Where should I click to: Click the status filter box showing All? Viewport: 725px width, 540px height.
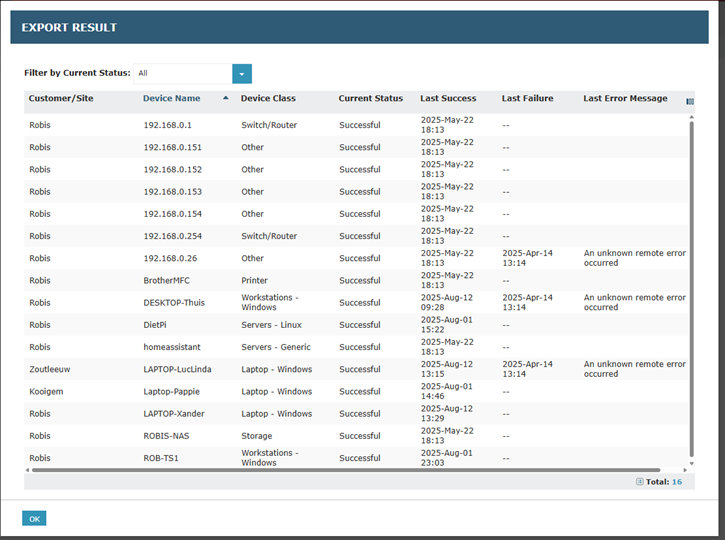pos(183,74)
